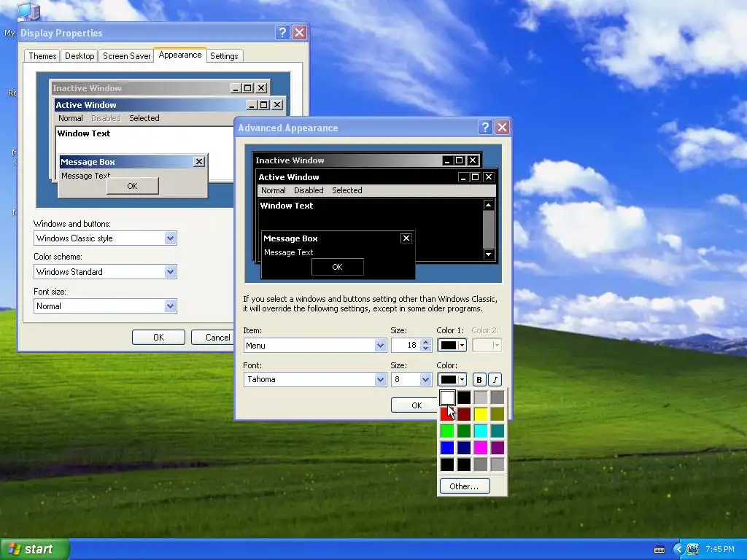The height and width of the screenshot is (560, 747).
Task: Show hidden tray icons with the arrow
Action: [678, 549]
